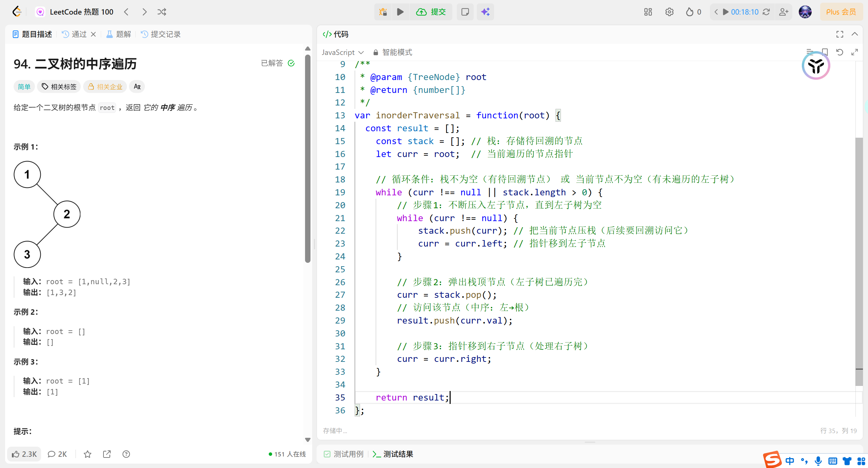
Task: Click the help question mark icon
Action: 126,454
